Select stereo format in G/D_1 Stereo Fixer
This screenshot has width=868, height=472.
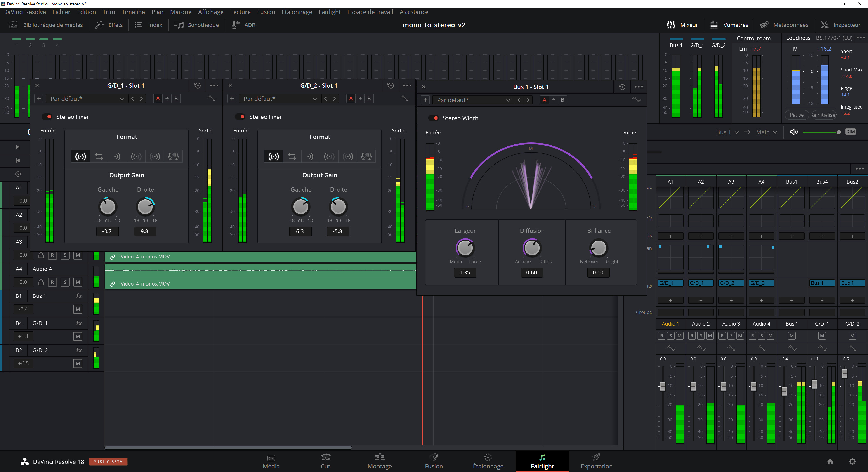(x=80, y=156)
